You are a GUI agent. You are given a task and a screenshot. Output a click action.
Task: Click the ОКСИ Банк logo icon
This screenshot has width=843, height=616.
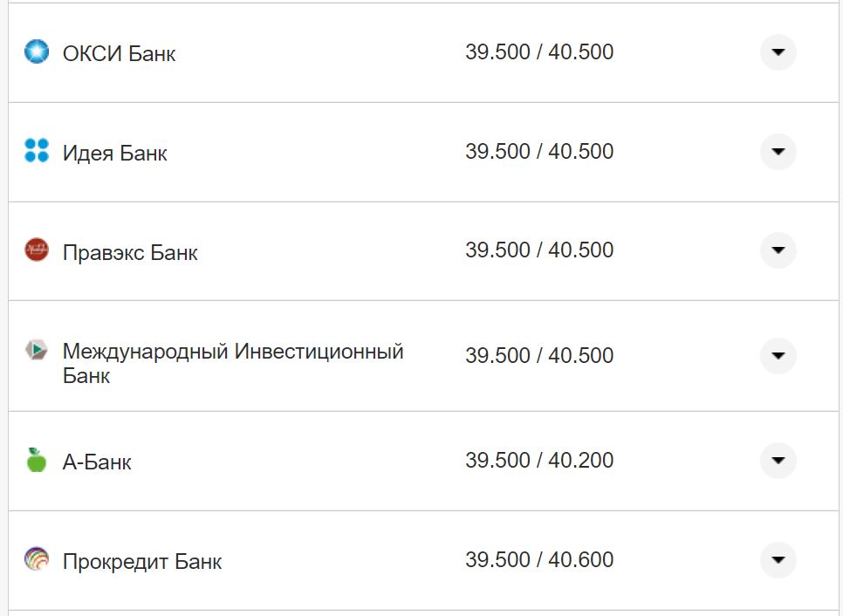coord(36,51)
